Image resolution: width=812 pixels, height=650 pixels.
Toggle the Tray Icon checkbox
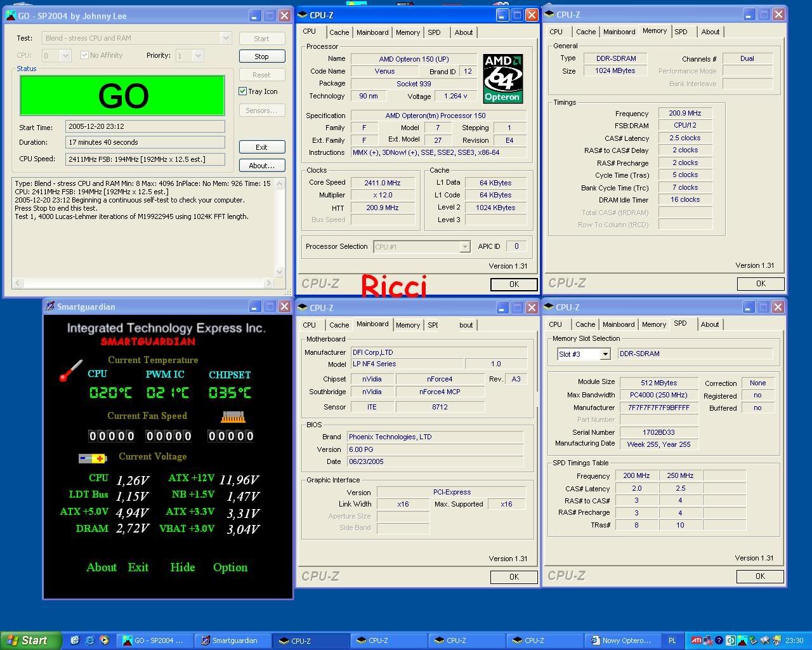click(243, 91)
